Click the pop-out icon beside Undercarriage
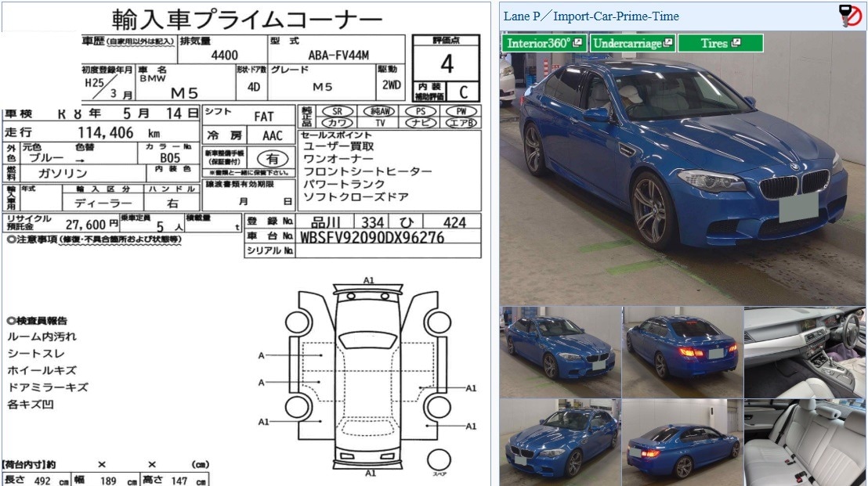 pyautogui.click(x=668, y=43)
